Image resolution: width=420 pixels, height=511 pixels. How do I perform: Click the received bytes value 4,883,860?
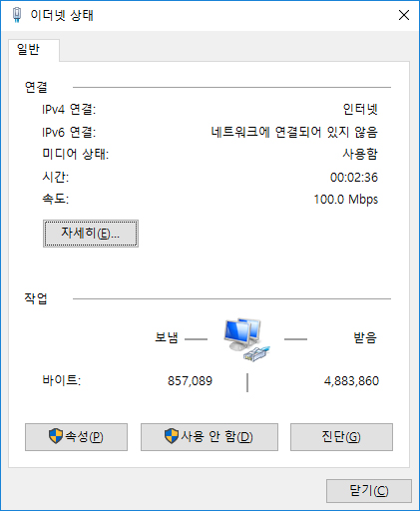[351, 381]
